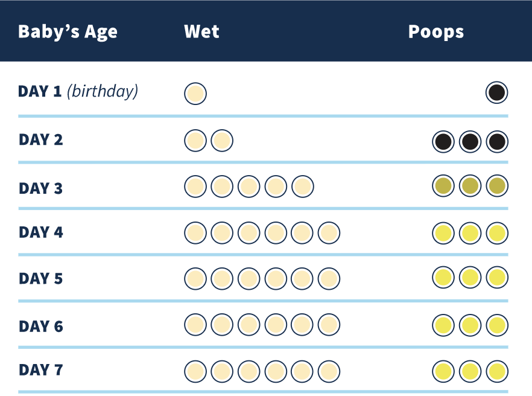Click the black poop circle for Day 1

(496, 93)
